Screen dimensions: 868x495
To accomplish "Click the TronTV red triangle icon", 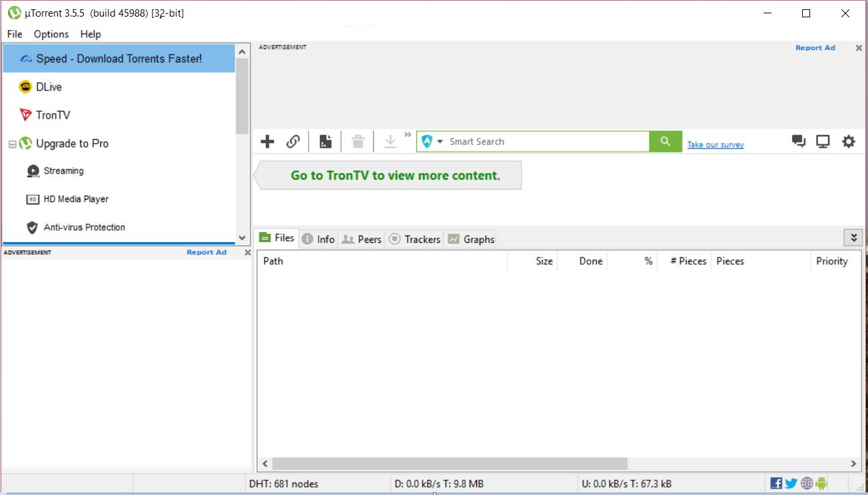I will coord(25,115).
